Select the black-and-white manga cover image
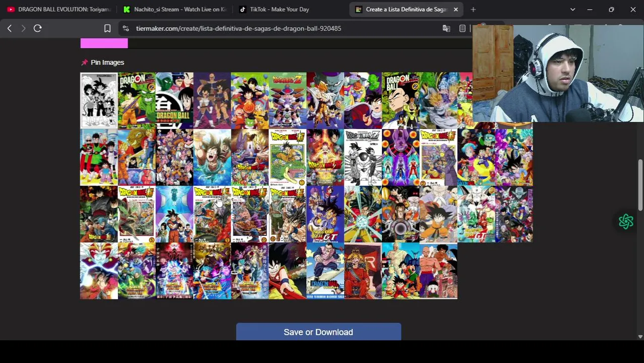Image resolution: width=644 pixels, height=363 pixels. [x=99, y=100]
